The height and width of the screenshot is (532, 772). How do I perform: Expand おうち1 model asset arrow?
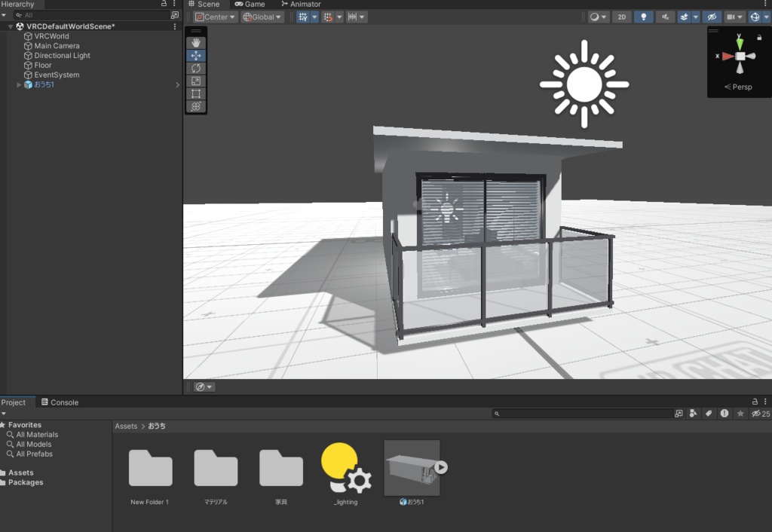[x=441, y=467]
